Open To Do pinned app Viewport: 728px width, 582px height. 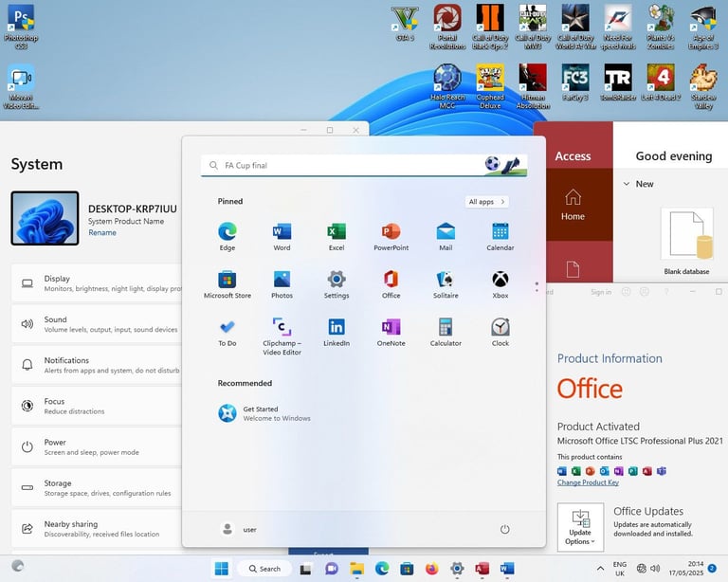pos(227,333)
